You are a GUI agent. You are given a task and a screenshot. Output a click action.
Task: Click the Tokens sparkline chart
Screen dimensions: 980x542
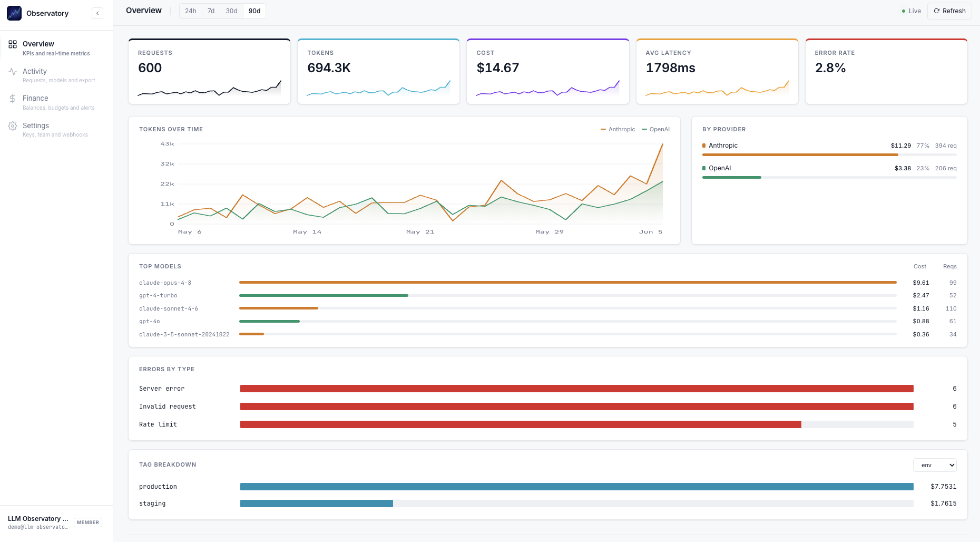[x=379, y=88]
